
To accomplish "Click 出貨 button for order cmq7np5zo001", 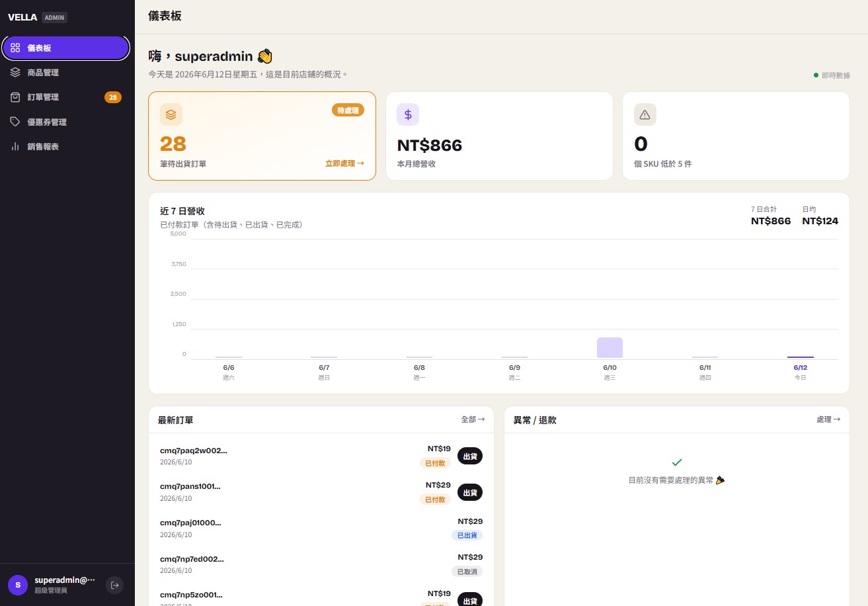I will point(470,601).
